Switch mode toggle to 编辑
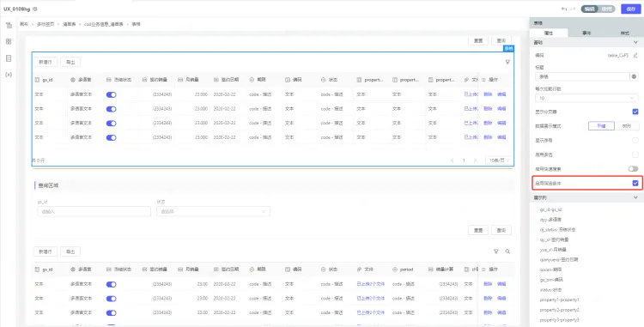Viewport: 644px width, 327px height. click(590, 9)
